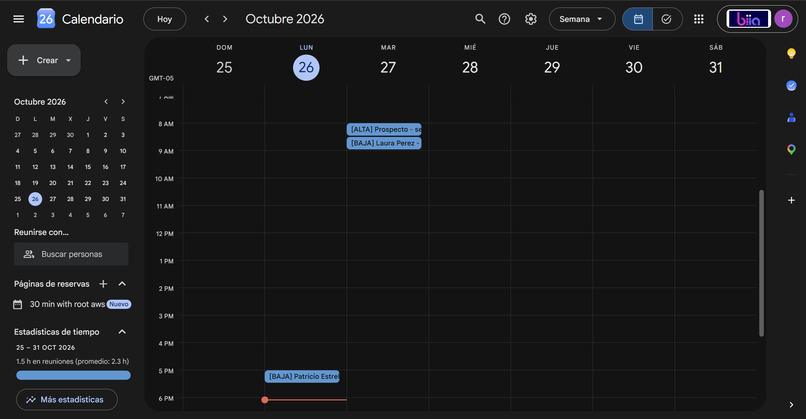This screenshot has width=806, height=419.
Task: Open Más estadísticas button
Action: [67, 399]
